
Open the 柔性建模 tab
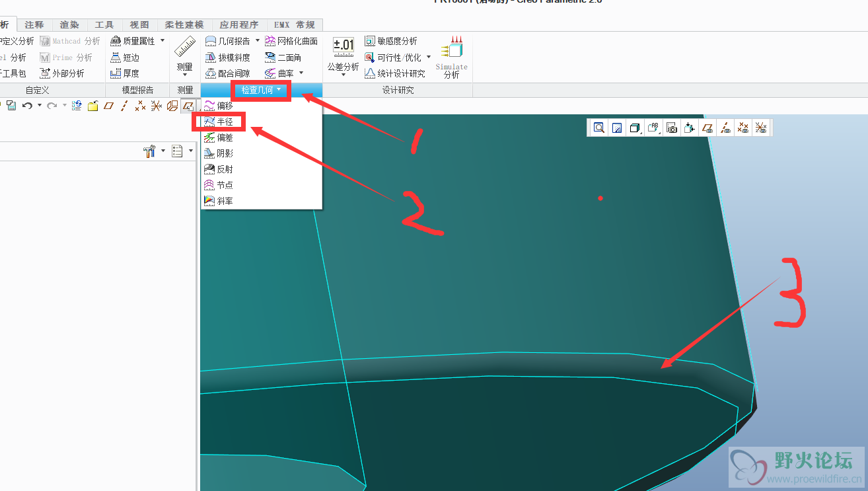184,24
